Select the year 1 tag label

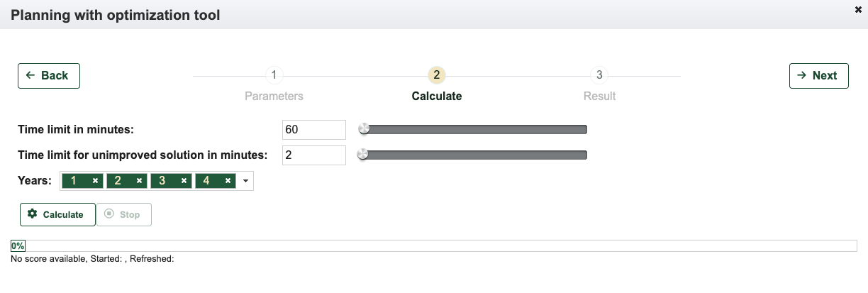point(73,181)
